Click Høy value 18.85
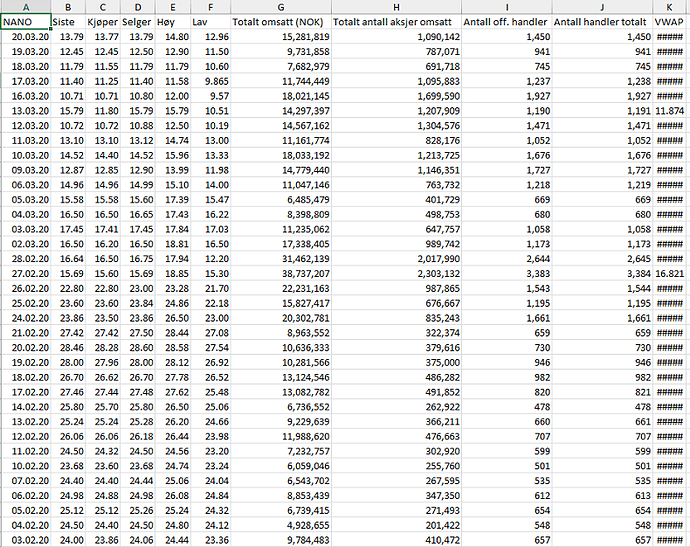The width and height of the screenshot is (690, 547). click(172, 274)
